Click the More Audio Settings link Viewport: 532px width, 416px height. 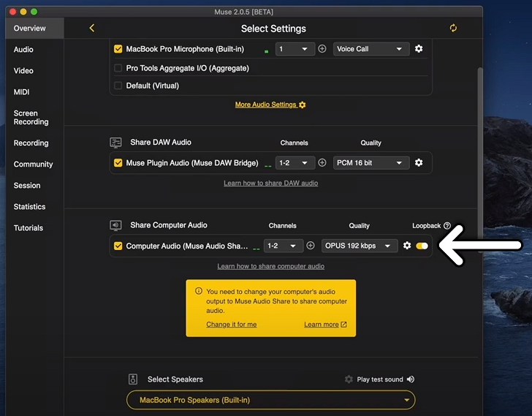pos(270,105)
